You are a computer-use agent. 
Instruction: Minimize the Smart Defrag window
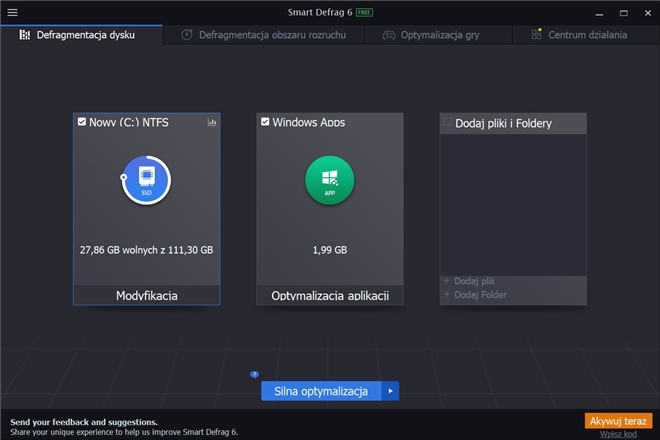pos(599,13)
